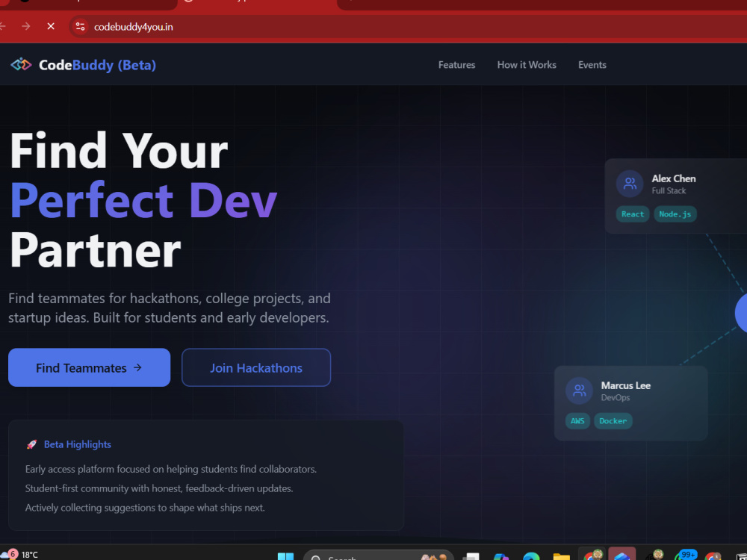747x560 pixels.
Task: Click Marcus Lee's profile avatar icon
Action: (579, 391)
